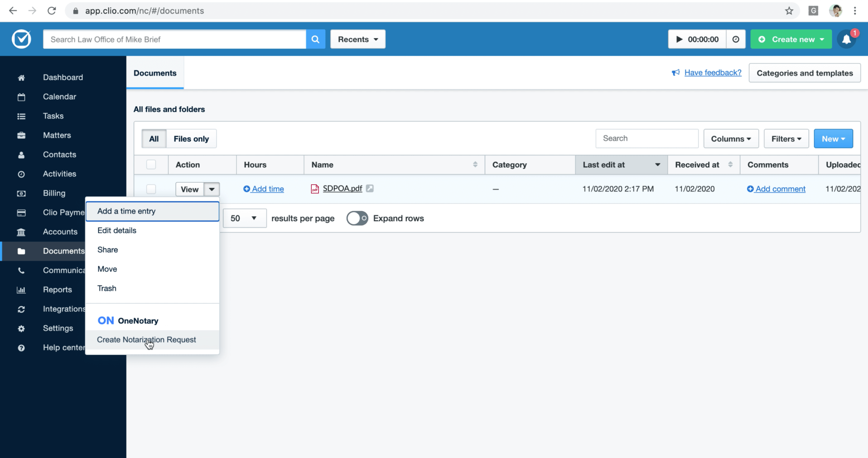
Task: Open the 50 results per page selector
Action: tap(244, 218)
